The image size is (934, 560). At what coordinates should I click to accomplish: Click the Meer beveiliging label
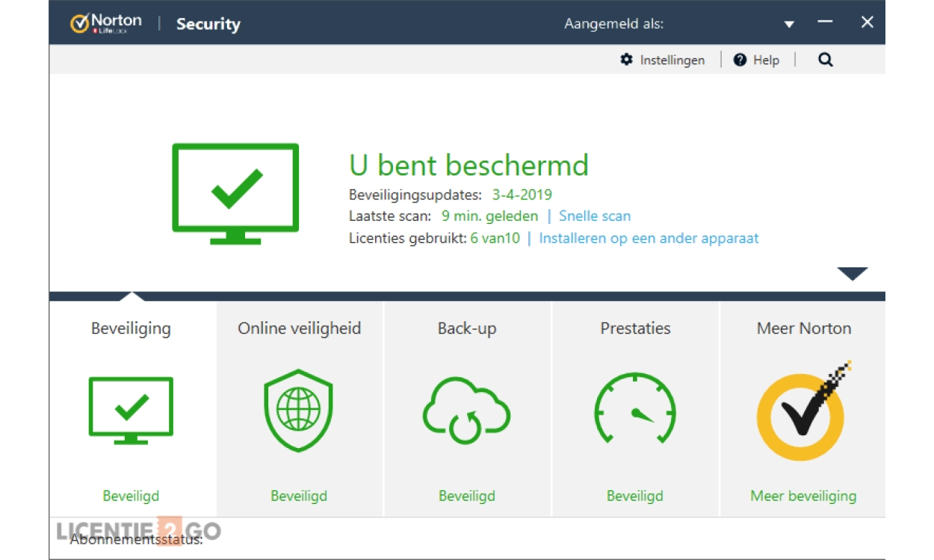(x=803, y=496)
